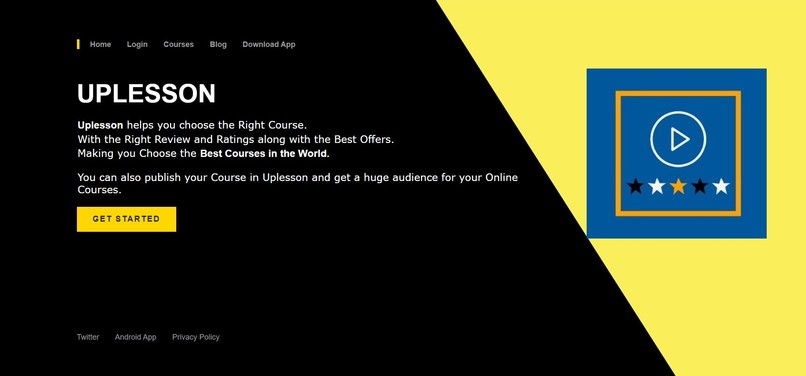
Task: Click the paragraph about publishing your Course
Action: coord(298,184)
